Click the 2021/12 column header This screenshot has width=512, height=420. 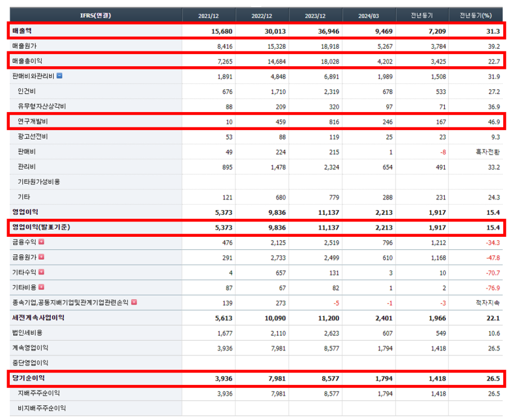[208, 16]
